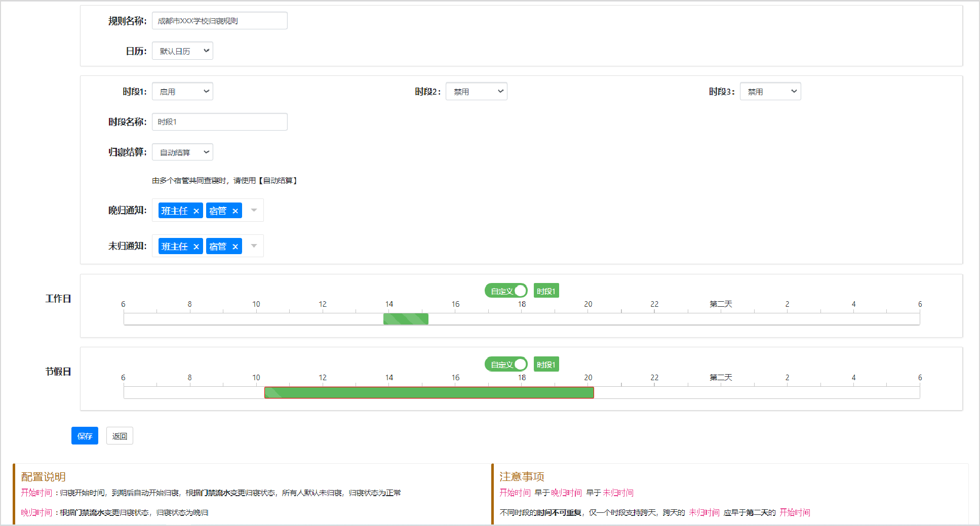Click the 注意事项 heading
This screenshot has width=980, height=526.
click(x=522, y=477)
